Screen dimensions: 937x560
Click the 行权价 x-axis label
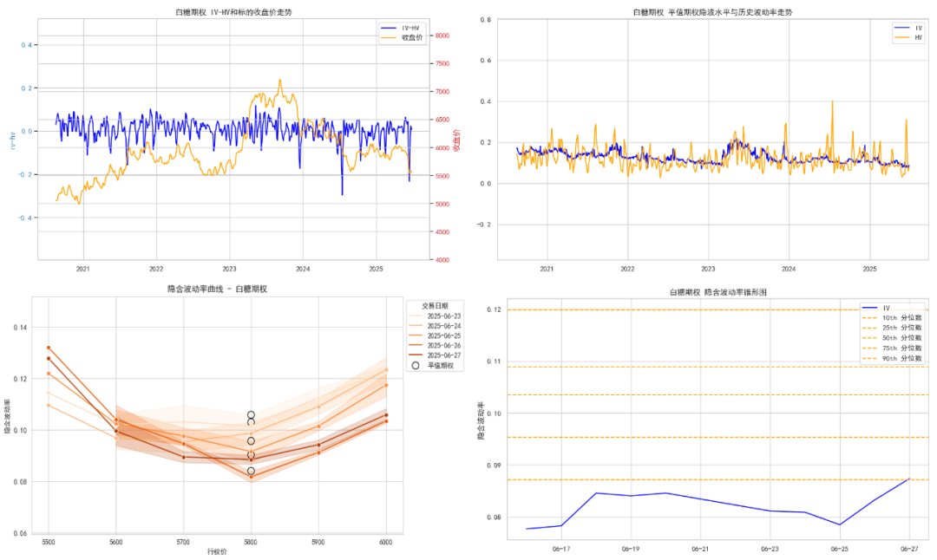click(217, 551)
